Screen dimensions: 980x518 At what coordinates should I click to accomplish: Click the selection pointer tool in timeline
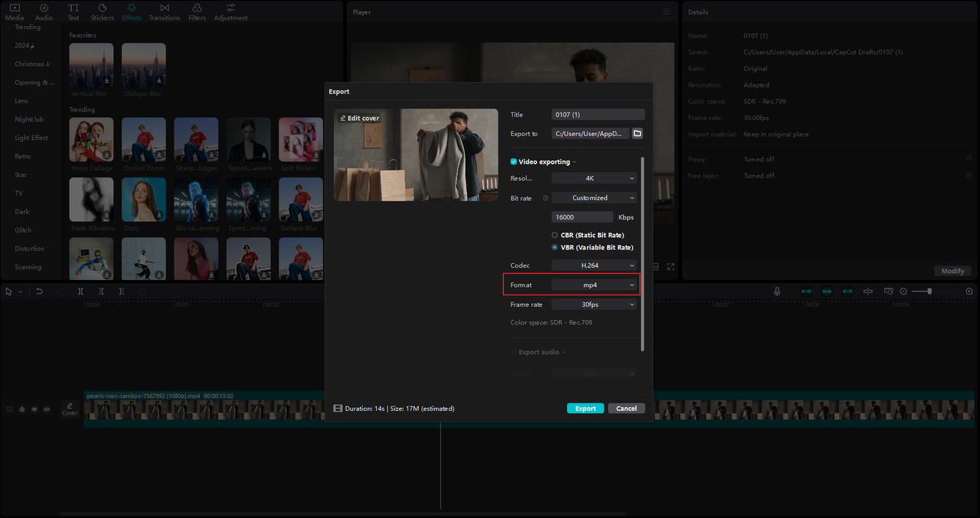[9, 292]
